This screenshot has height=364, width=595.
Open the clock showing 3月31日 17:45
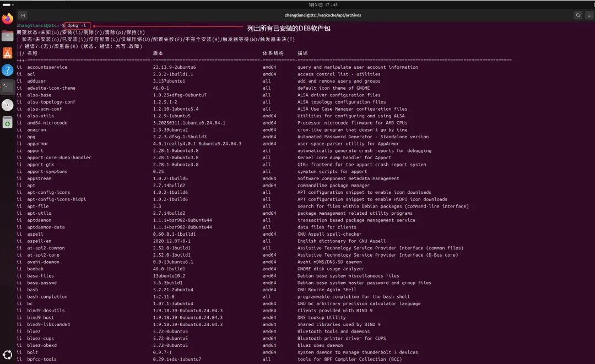pos(323,5)
